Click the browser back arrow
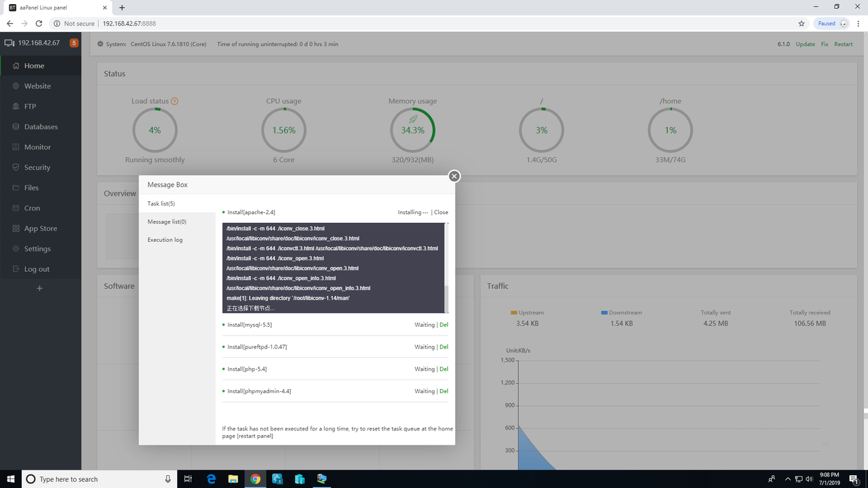This screenshot has width=868, height=488. pos(9,23)
